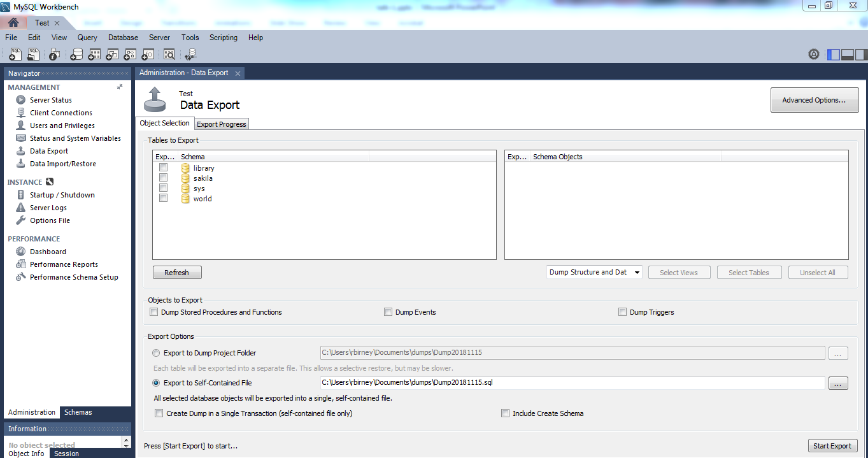Click the Users and Privileges icon
Viewport: 868px width, 458px height.
pyautogui.click(x=21, y=125)
